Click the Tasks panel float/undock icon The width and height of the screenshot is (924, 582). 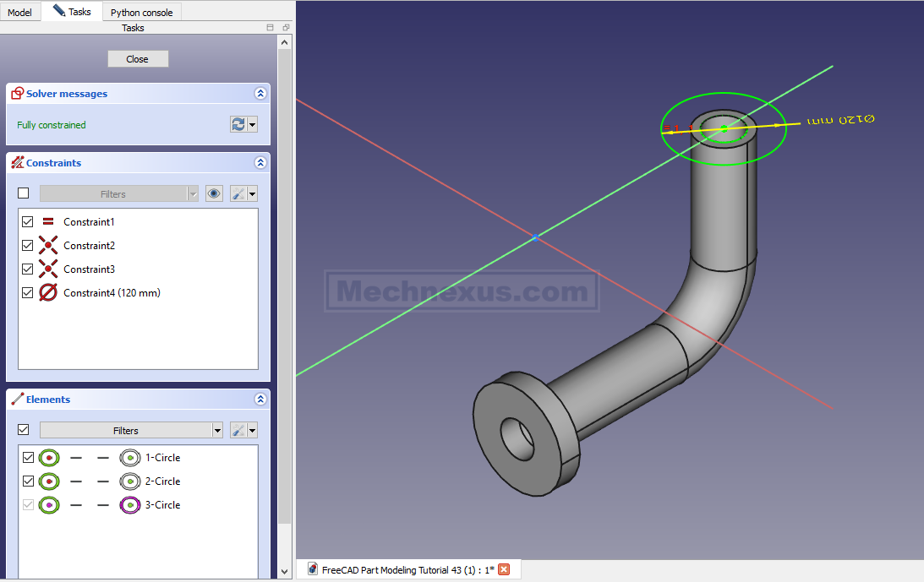click(x=286, y=28)
